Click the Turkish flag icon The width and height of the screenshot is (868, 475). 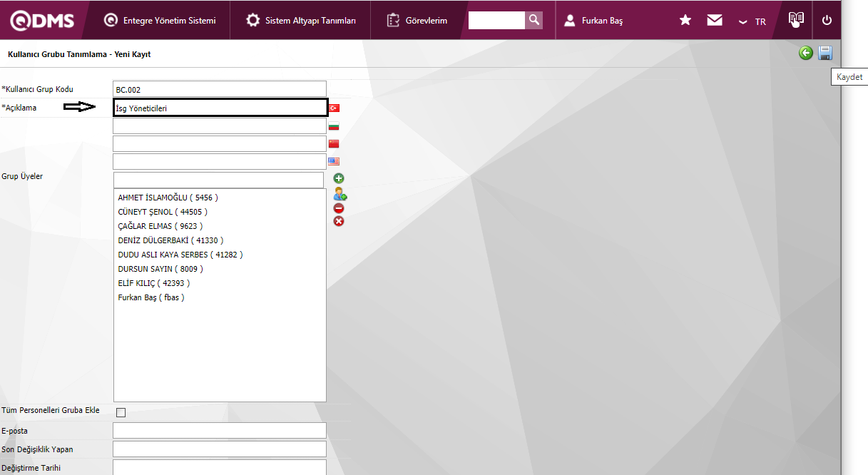[334, 108]
